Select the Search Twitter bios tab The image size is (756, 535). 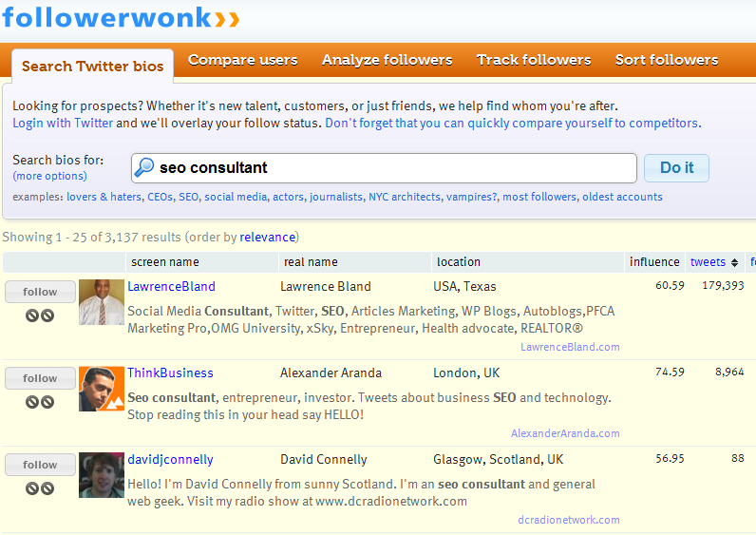92,67
